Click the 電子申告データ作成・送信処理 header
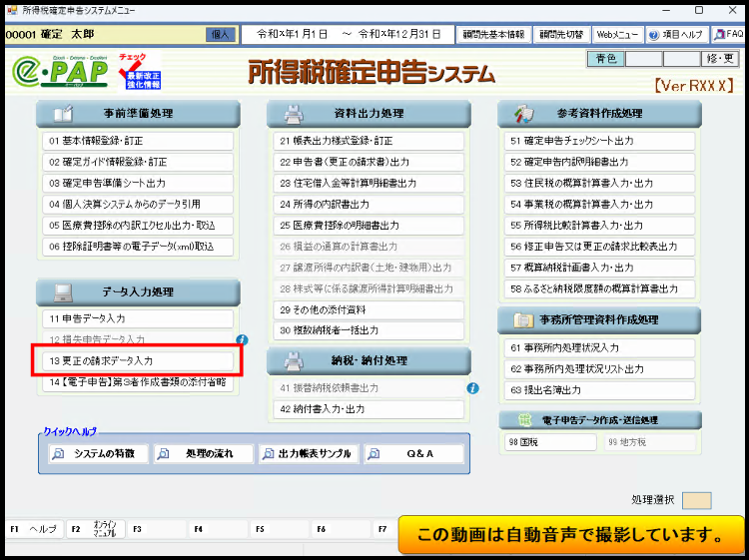This screenshot has height=560, width=749. click(600, 420)
